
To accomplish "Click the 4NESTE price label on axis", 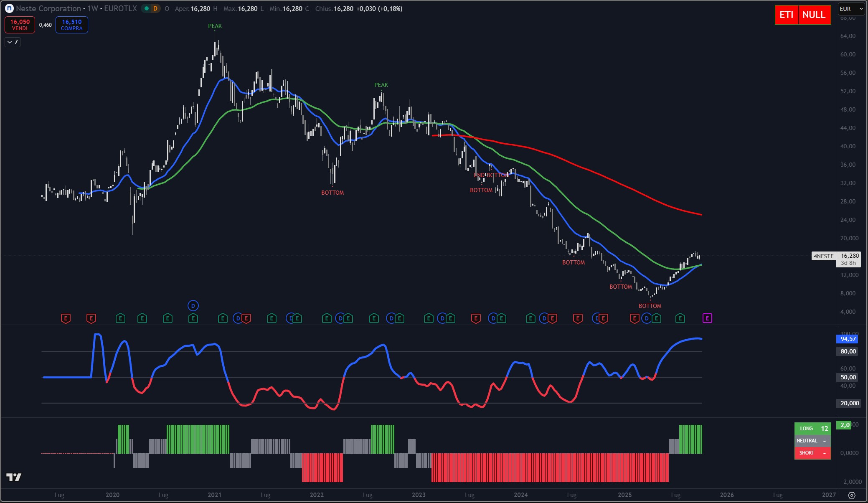I will [823, 256].
